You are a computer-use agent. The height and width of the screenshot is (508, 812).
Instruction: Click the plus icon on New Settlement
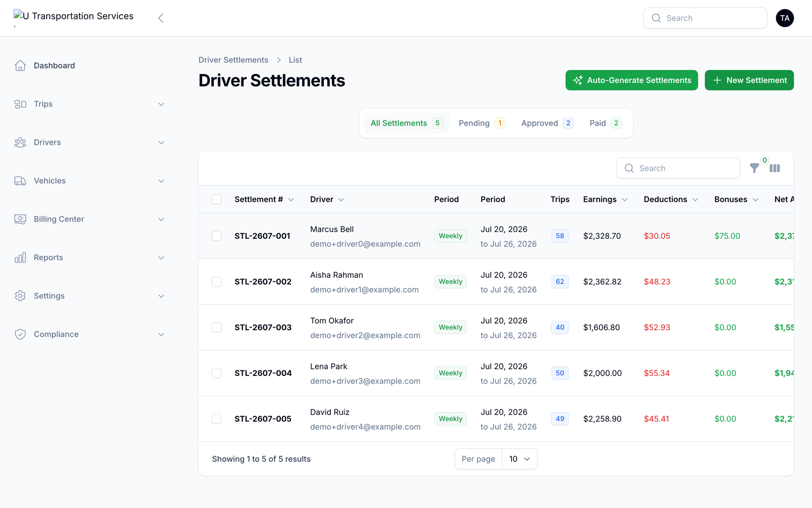tap(717, 80)
